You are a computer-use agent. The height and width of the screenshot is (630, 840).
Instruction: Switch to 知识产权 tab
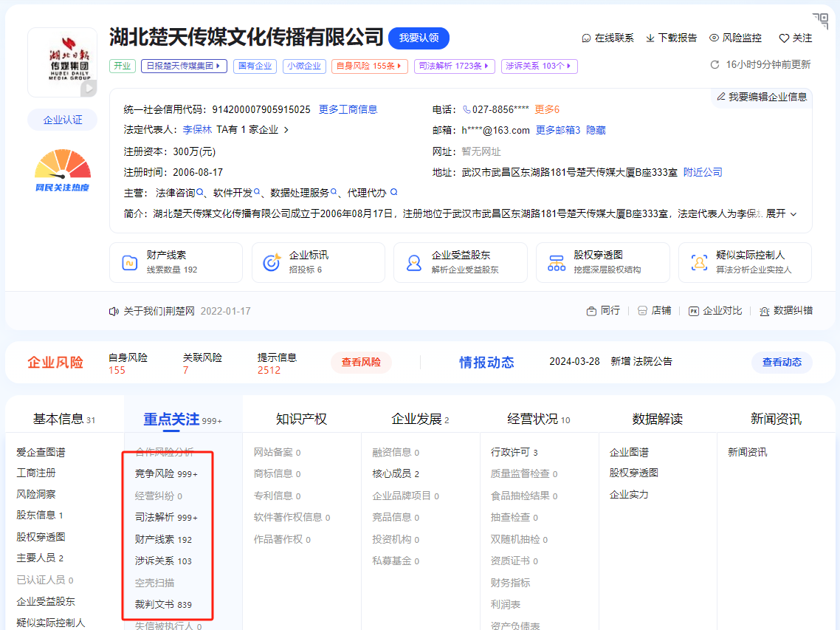click(301, 419)
